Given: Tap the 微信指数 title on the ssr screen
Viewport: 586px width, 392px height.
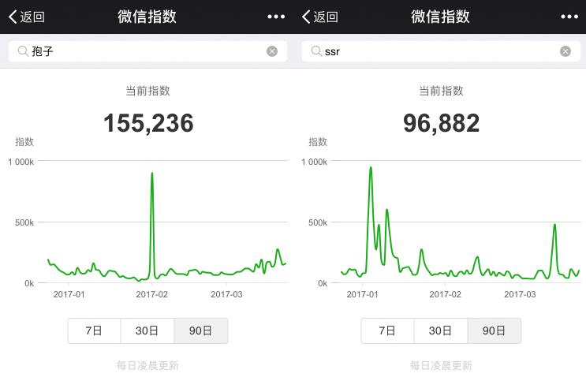Looking at the screenshot, I should click(x=440, y=17).
